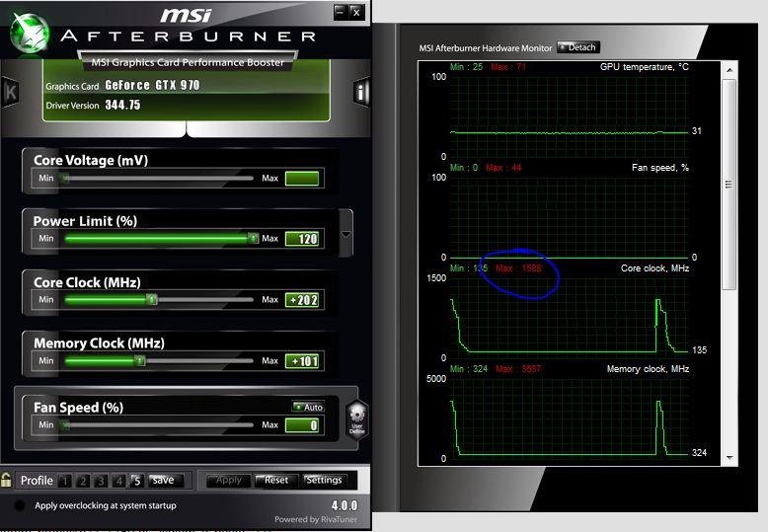The image size is (768, 532).
Task: Click the Apply button
Action: coord(228,481)
